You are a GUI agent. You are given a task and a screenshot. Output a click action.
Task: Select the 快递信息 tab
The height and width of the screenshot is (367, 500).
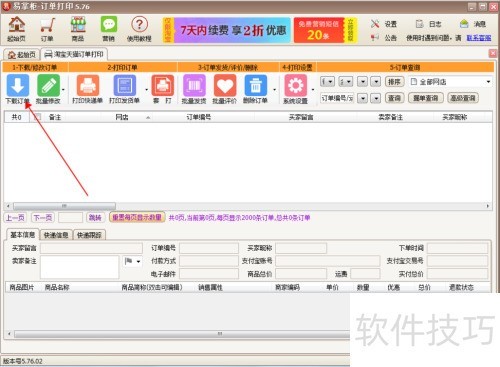coord(56,235)
